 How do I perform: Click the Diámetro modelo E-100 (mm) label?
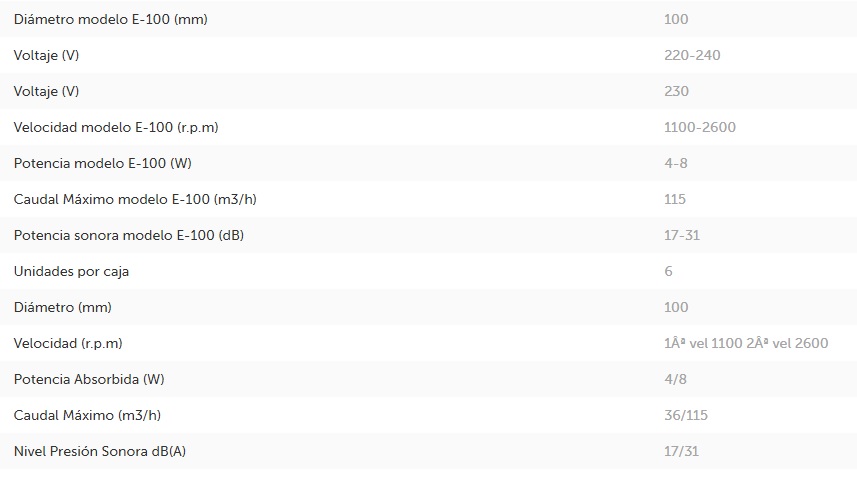(110, 19)
